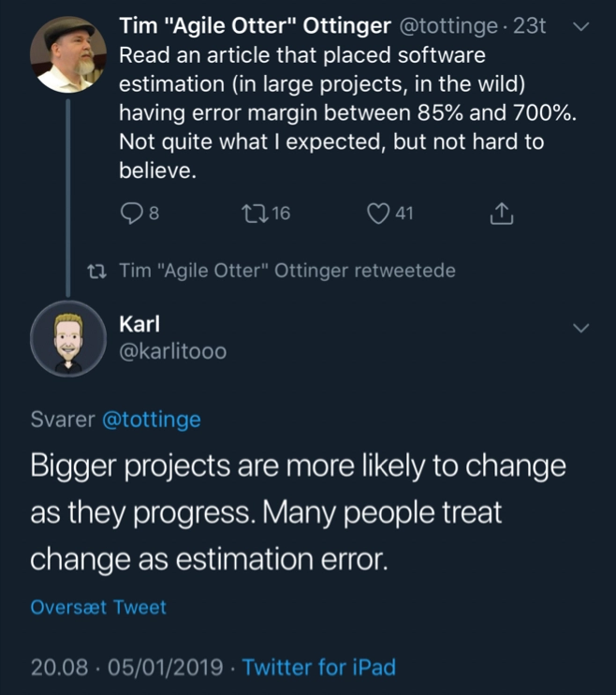Tap the 23t timestamp on Tim's tweet
The width and height of the screenshot is (616, 695).
529,25
